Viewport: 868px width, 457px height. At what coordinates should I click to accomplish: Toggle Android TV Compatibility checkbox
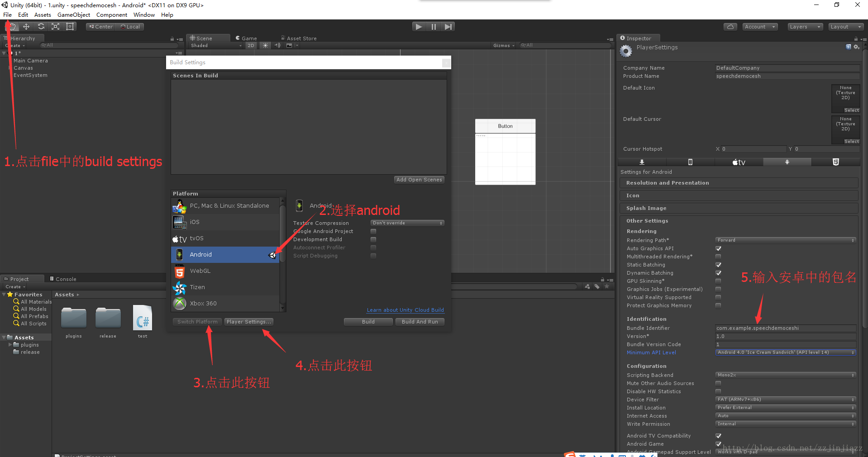click(718, 436)
